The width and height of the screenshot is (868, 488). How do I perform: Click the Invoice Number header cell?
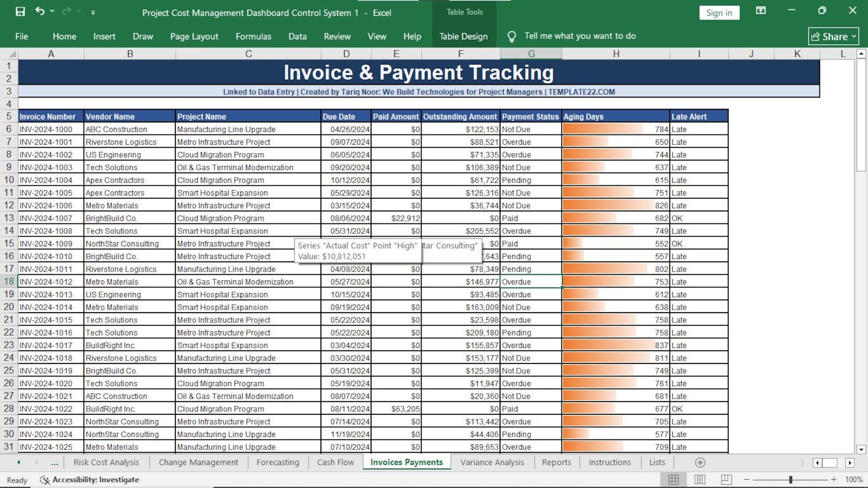51,116
